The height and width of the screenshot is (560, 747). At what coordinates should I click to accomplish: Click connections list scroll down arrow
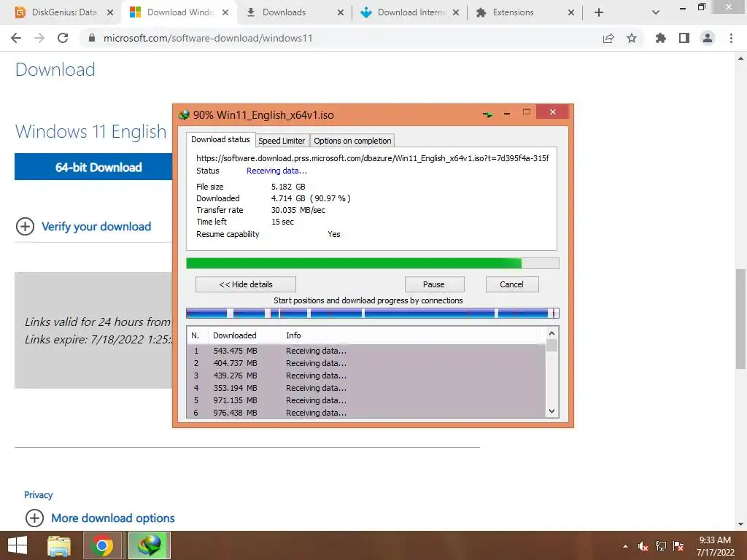pyautogui.click(x=551, y=411)
